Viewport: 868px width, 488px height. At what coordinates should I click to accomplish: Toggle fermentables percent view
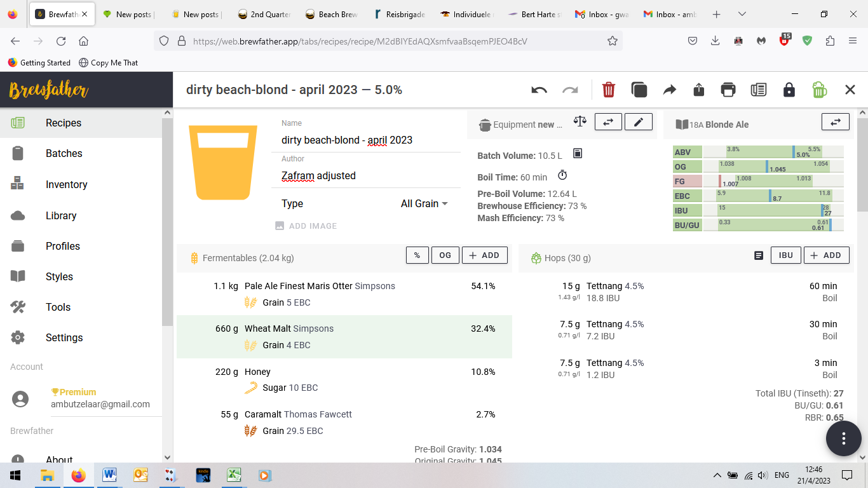[x=417, y=255]
